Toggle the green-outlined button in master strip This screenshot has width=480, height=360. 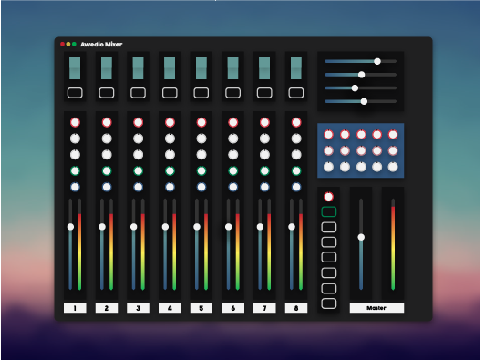pyautogui.click(x=329, y=212)
